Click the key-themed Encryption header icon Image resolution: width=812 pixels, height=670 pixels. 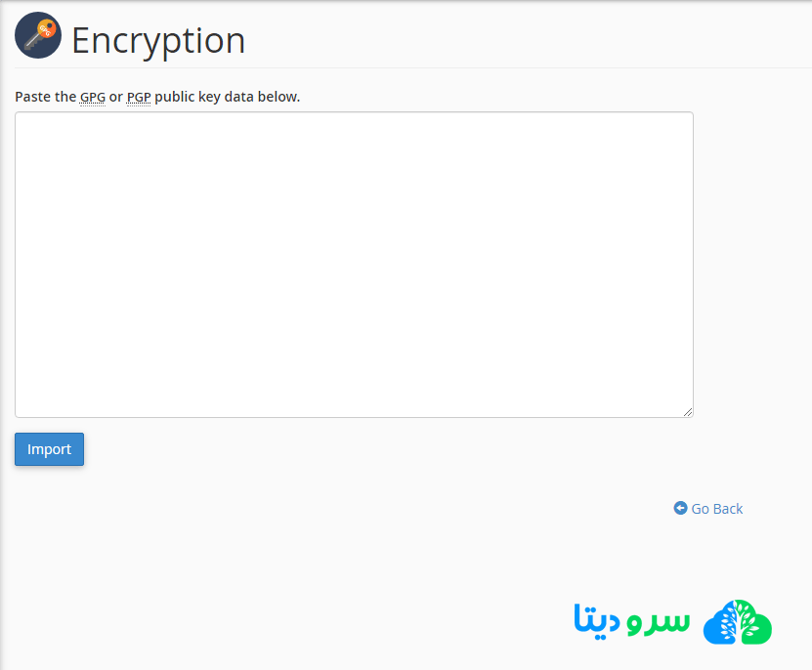point(37,35)
